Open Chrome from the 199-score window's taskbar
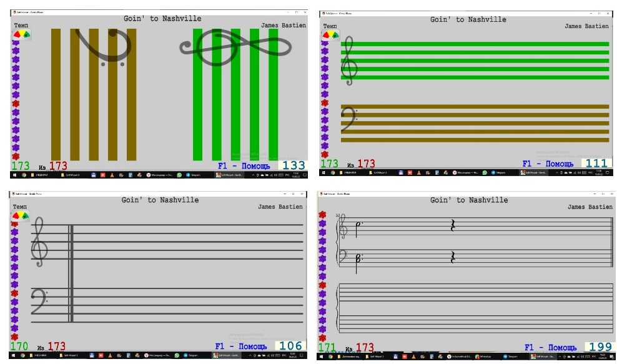617x364 pixels. coord(330,357)
